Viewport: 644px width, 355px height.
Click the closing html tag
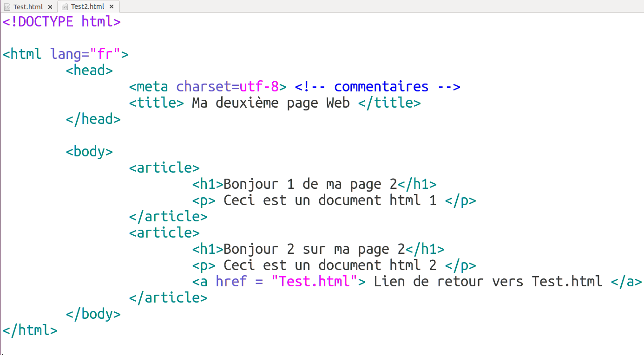pos(30,330)
